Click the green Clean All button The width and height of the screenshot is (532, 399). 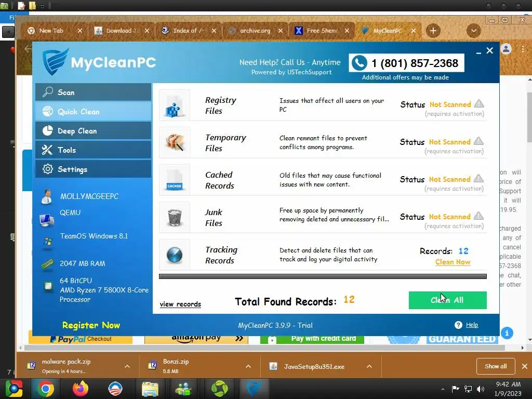pos(447,300)
